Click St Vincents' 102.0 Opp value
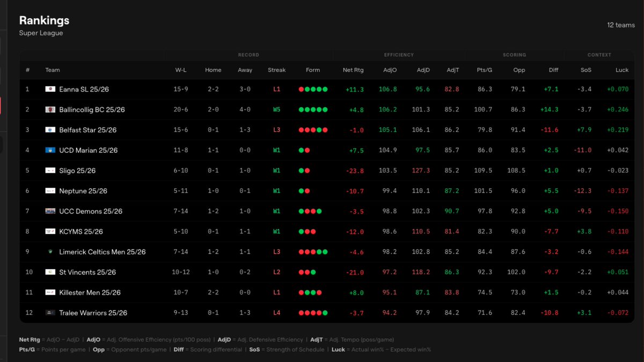Screen dimensions: 644x362 pyautogui.click(x=516, y=272)
